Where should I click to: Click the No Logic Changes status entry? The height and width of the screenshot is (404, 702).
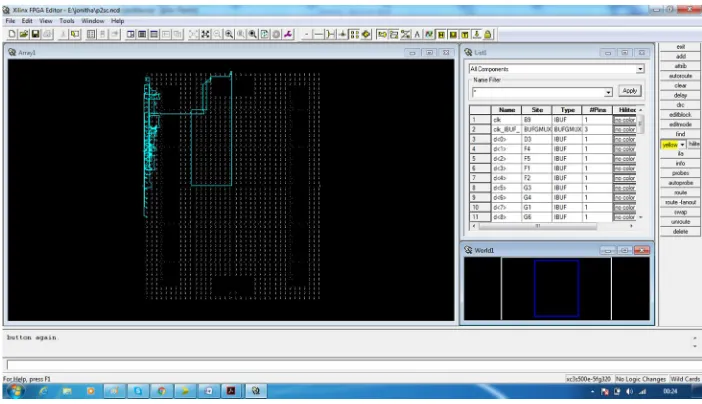tap(641, 379)
